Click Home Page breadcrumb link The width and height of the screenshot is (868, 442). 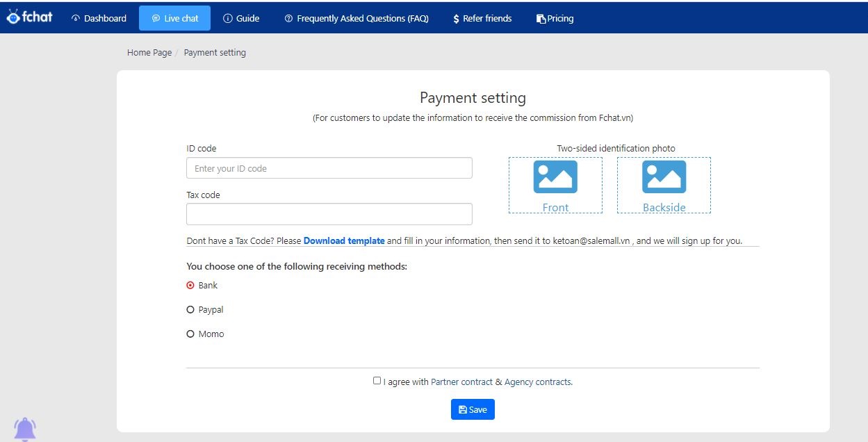pyautogui.click(x=149, y=53)
